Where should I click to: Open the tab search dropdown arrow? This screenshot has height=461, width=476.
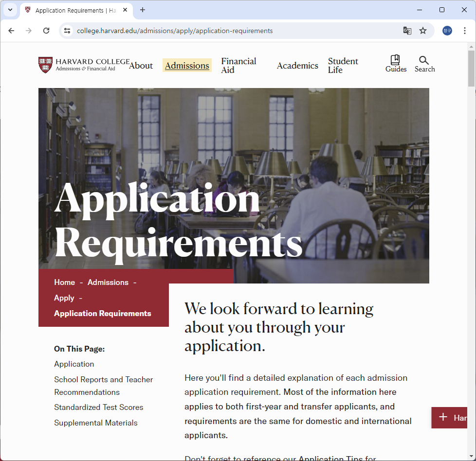pyautogui.click(x=10, y=10)
